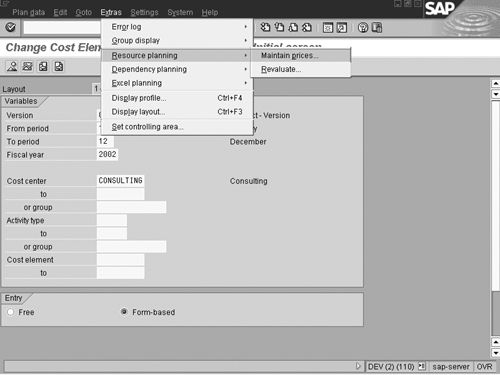Select the Free entry radio button
The height and width of the screenshot is (375, 500).
11,312
